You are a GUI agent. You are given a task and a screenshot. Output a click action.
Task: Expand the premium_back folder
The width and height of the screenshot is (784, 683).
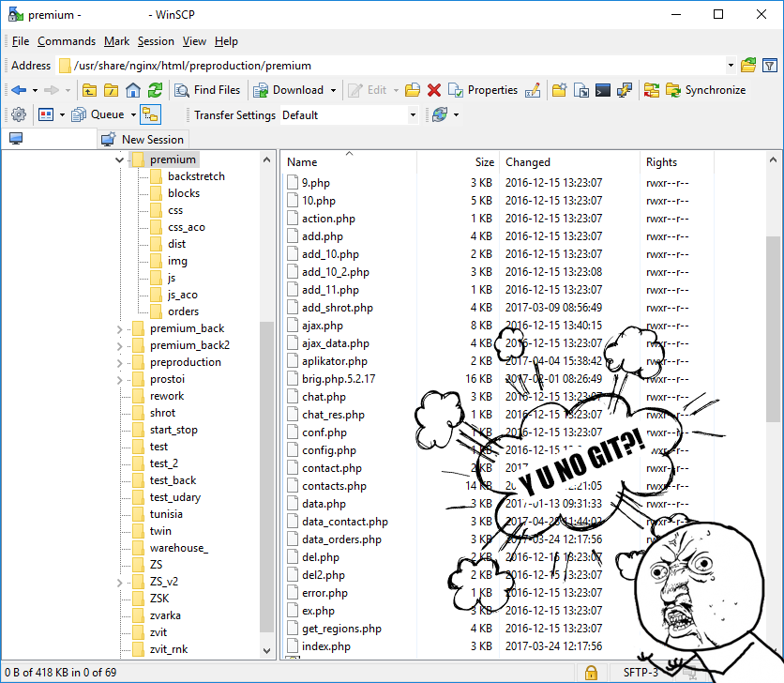(x=119, y=328)
